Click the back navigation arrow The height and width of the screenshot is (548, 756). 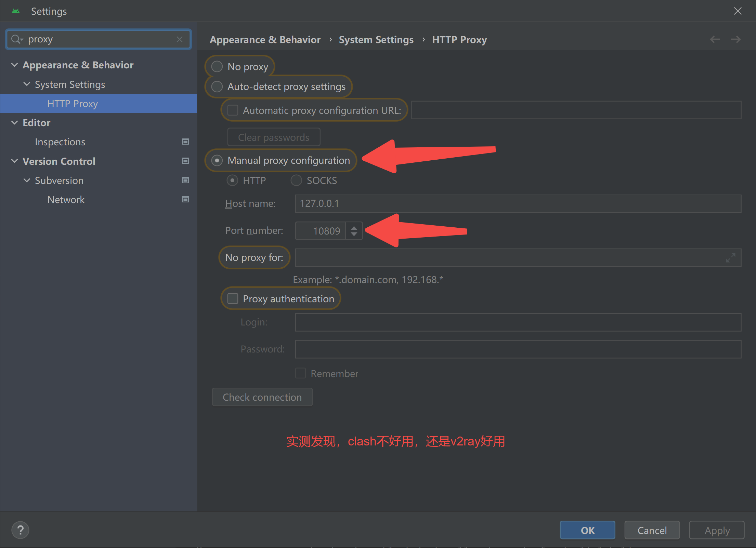[715, 39]
